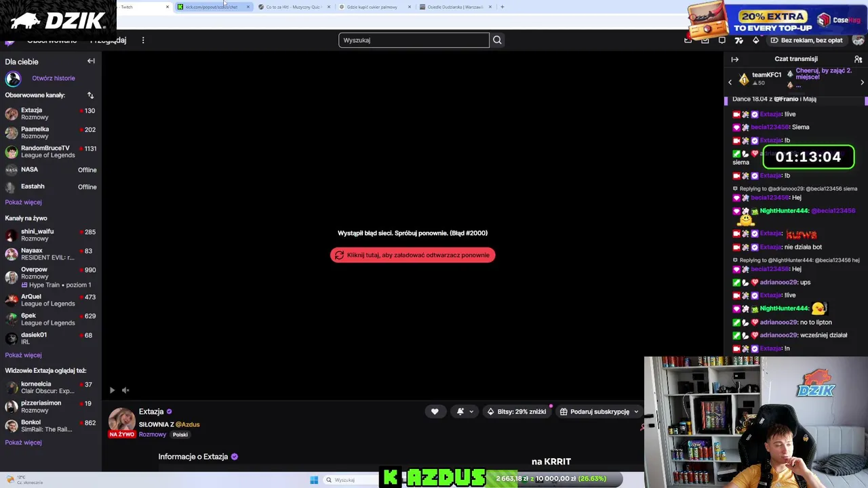This screenshot has height=488, width=868.
Task: Open the weather widget on the taskbar
Action: coord(24,480)
